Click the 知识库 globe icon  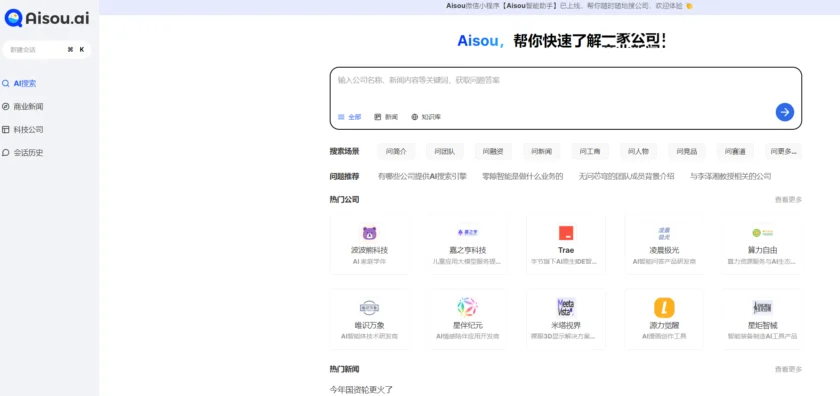[415, 117]
